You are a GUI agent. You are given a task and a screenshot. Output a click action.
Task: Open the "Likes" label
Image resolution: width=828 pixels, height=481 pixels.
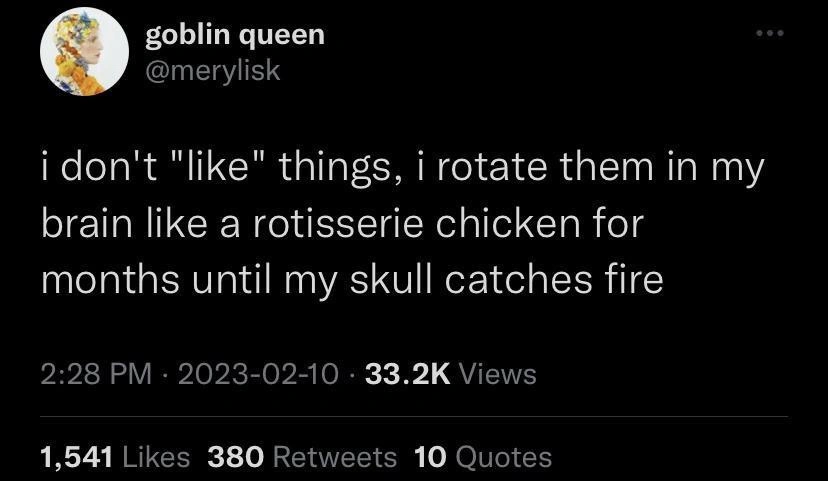coord(156,457)
